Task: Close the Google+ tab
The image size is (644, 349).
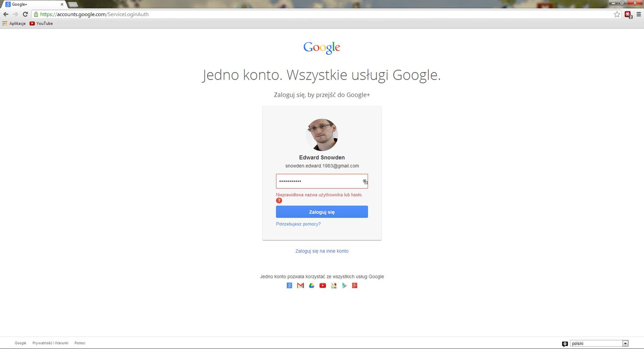Action: tap(62, 4)
